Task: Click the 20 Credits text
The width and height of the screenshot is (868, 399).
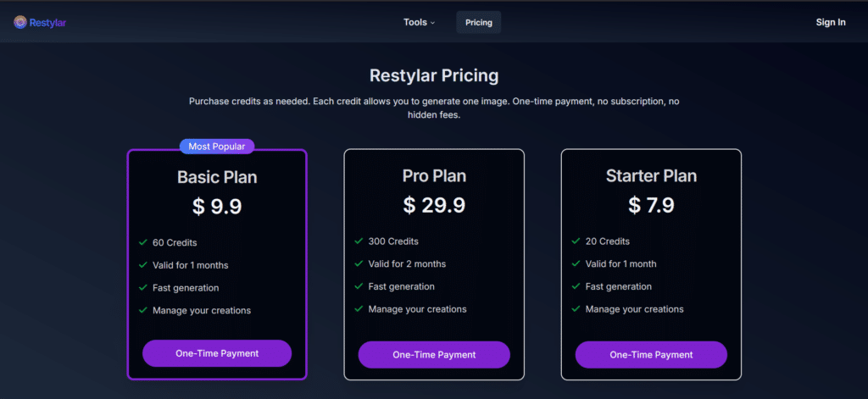Action: pos(608,241)
